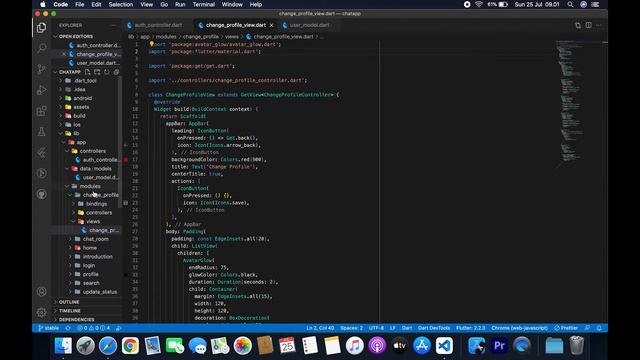Switch to the auth_controller.dart tab
The image size is (640, 360).
[x=158, y=25]
